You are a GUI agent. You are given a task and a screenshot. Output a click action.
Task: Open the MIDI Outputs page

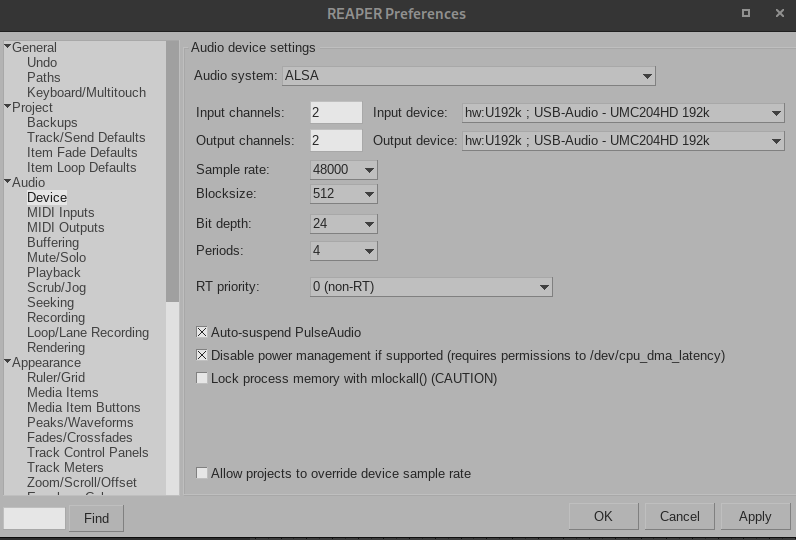66,227
